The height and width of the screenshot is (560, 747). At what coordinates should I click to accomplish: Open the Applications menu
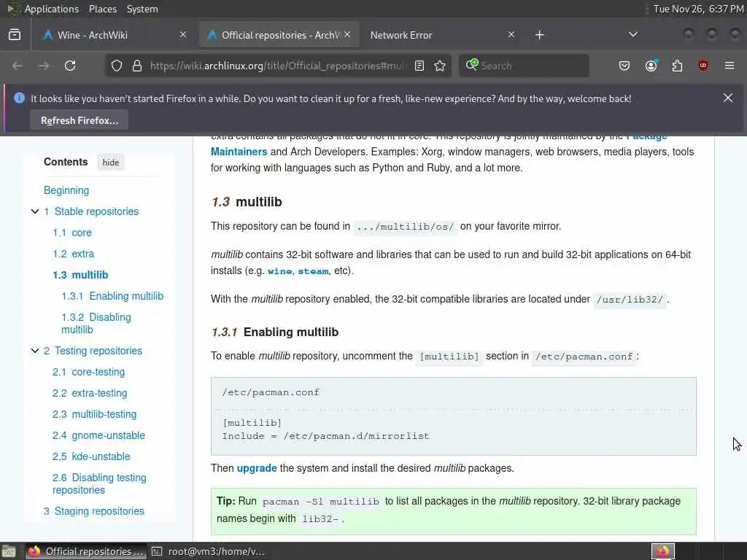(x=51, y=9)
